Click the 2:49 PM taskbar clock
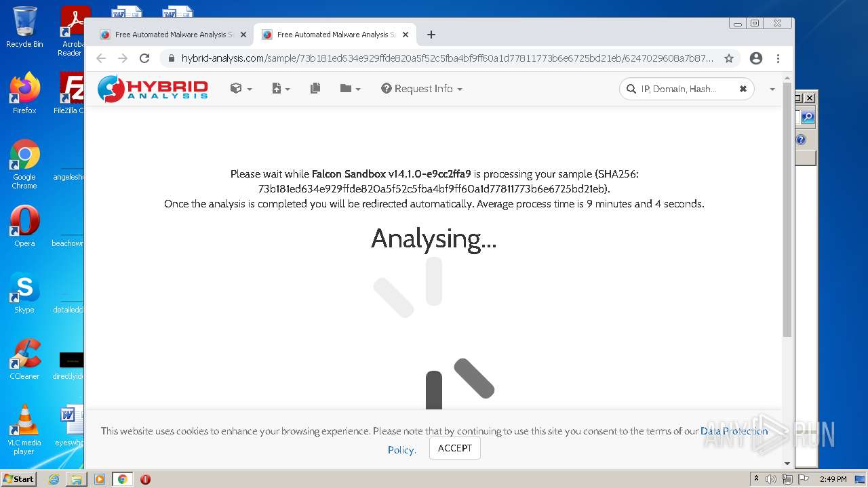The image size is (868, 488). point(833,479)
